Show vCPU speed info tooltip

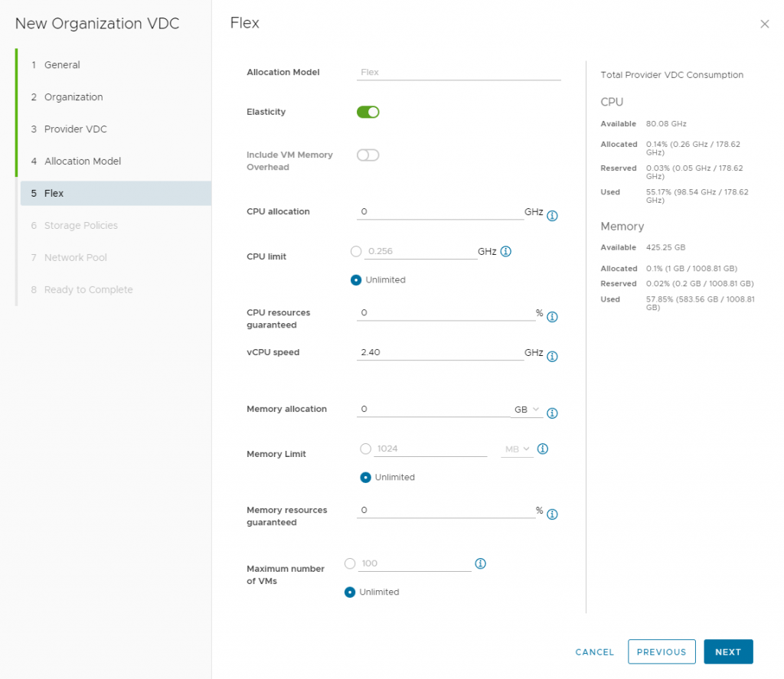[x=552, y=357]
